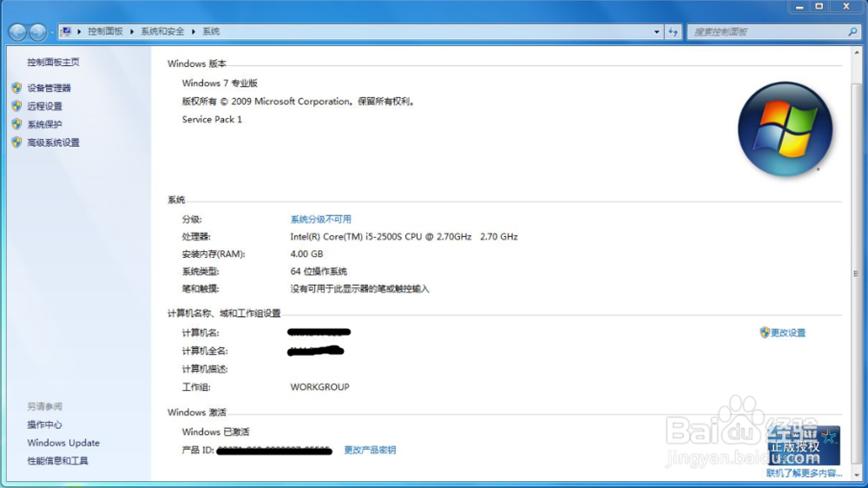This screenshot has height=488, width=868.
Task: Click the vertical scrollbar thumb
Action: pyautogui.click(x=857, y=273)
